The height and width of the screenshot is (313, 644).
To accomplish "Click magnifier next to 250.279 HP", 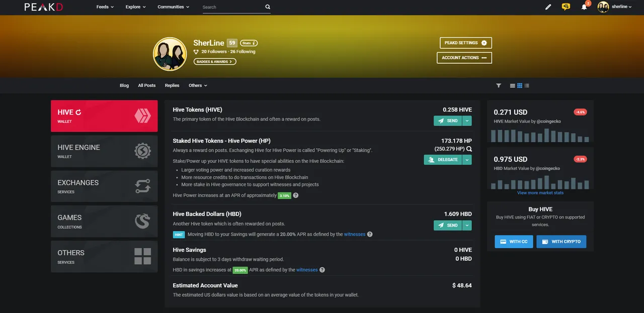I will tap(469, 149).
